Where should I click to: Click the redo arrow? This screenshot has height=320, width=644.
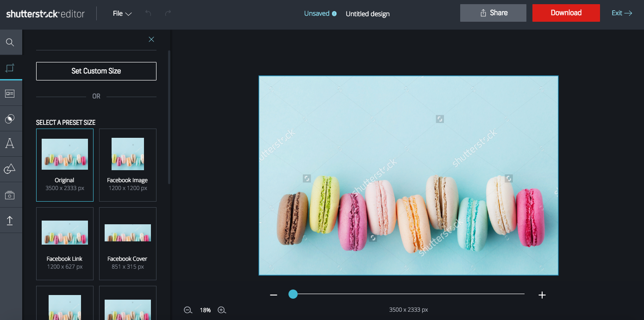(x=168, y=13)
